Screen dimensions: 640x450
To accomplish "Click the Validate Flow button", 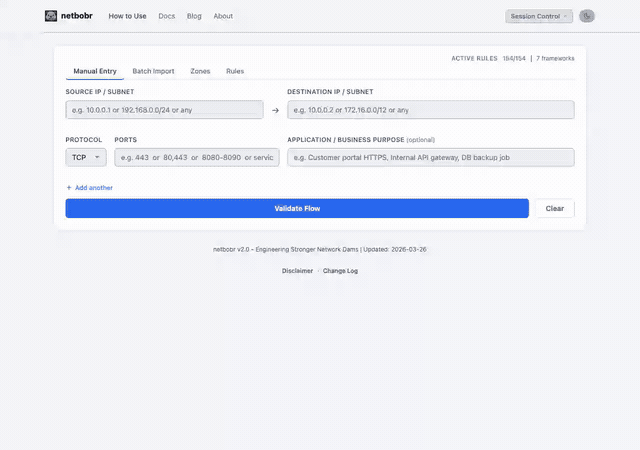I will (297, 208).
